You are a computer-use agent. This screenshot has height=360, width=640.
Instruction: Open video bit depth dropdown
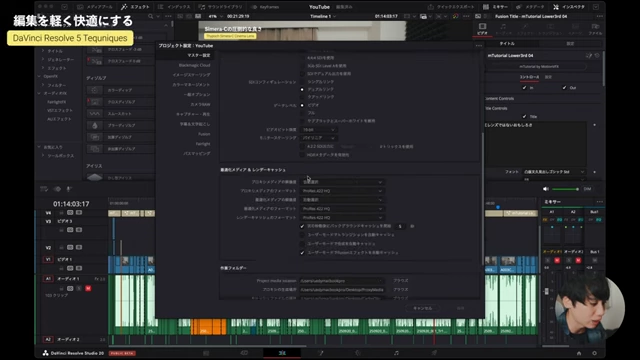click(x=318, y=130)
